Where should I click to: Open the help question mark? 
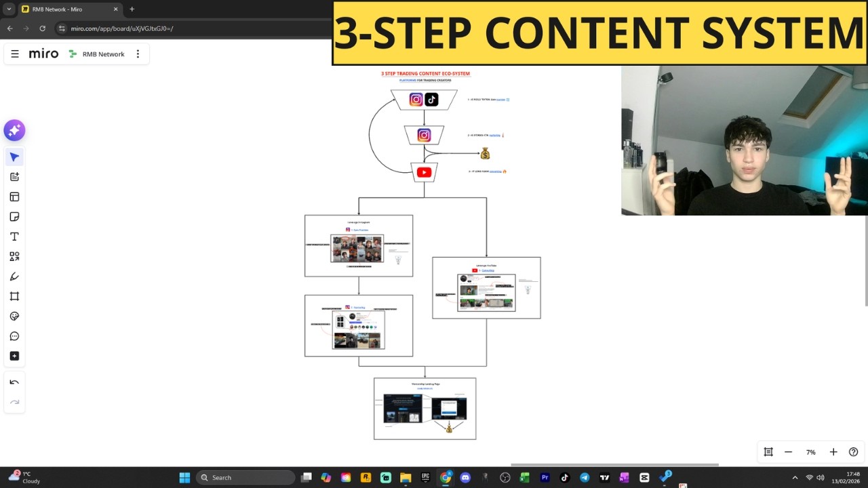(x=853, y=452)
